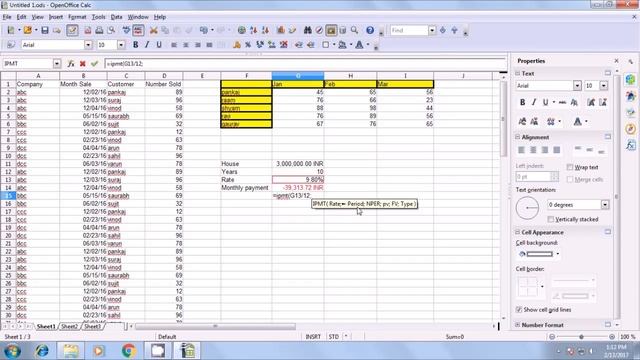Open Name Box dropdown arrow
This screenshot has height=360, width=640.
tap(57, 64)
